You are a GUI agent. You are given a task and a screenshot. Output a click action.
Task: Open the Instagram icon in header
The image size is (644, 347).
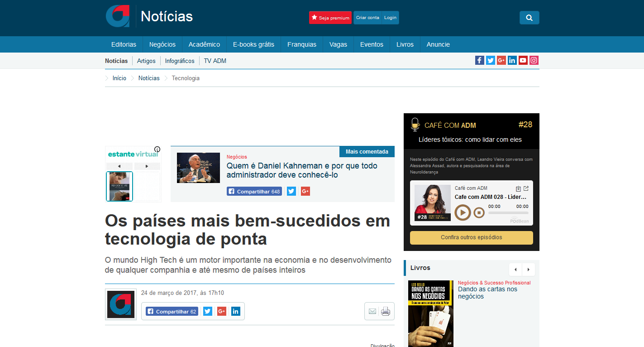click(534, 60)
